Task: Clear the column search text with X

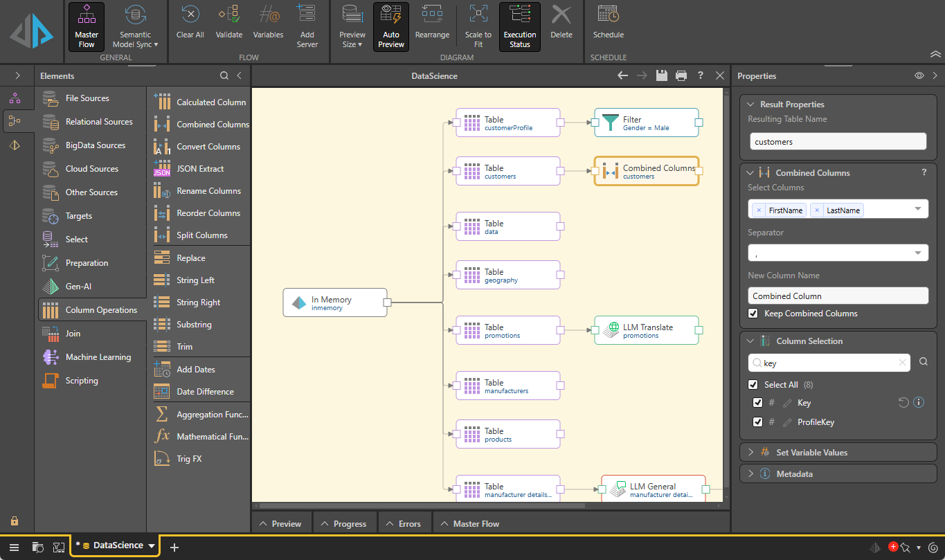Action: [902, 362]
